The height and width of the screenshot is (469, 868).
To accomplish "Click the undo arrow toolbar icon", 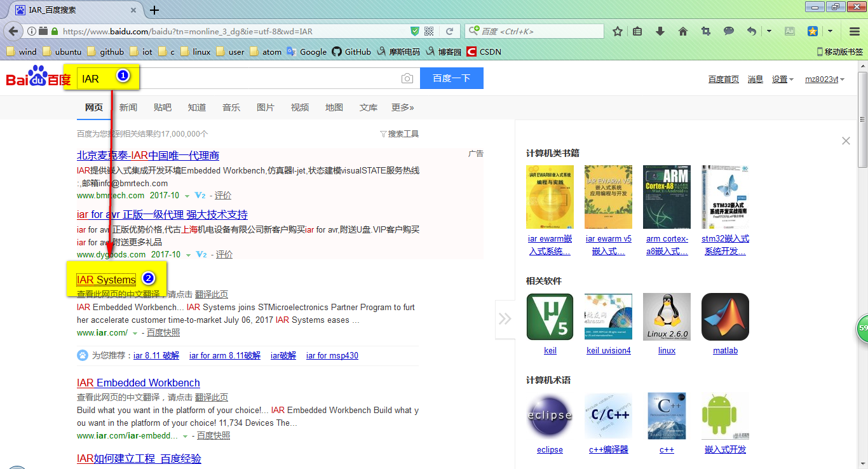I will click(x=752, y=31).
